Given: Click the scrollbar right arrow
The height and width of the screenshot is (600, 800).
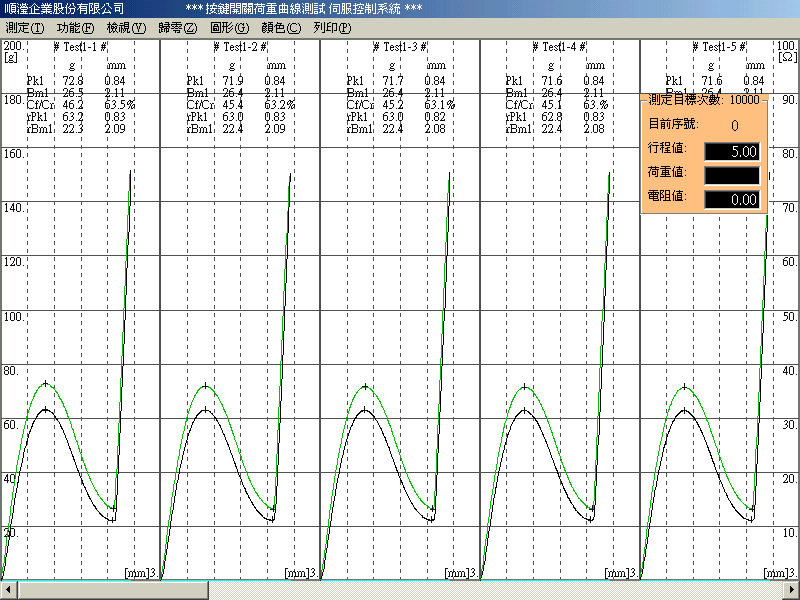Looking at the screenshot, I should coord(791,590).
